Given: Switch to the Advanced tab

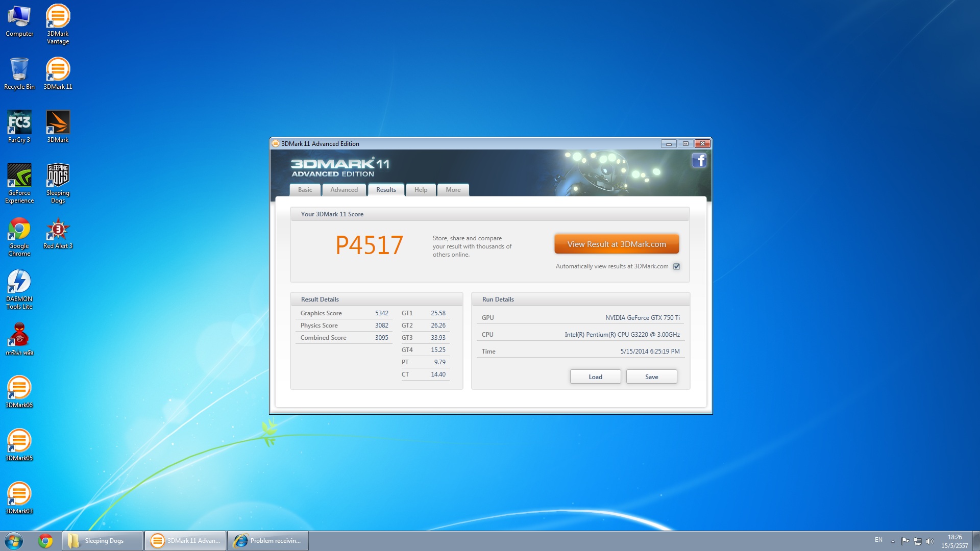Looking at the screenshot, I should point(344,190).
